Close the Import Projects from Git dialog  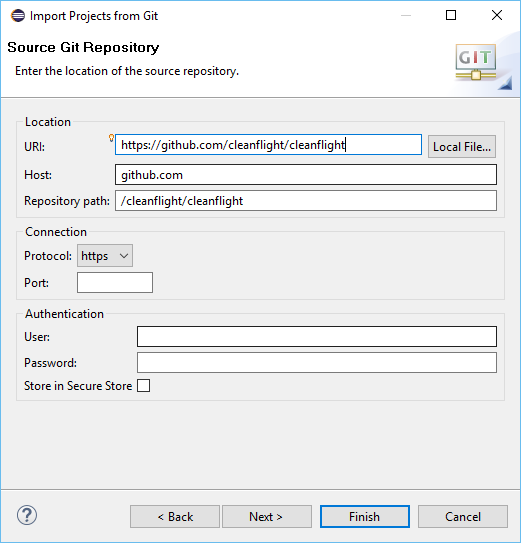click(x=497, y=15)
